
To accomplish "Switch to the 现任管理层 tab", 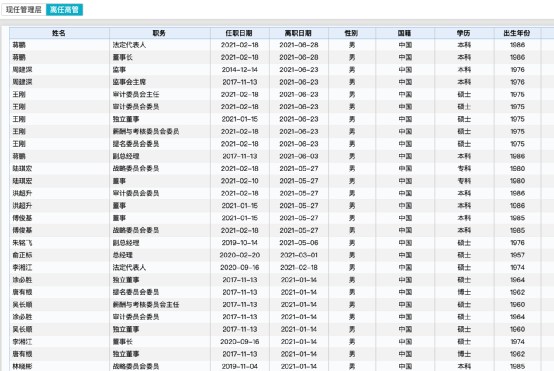I will [24, 10].
